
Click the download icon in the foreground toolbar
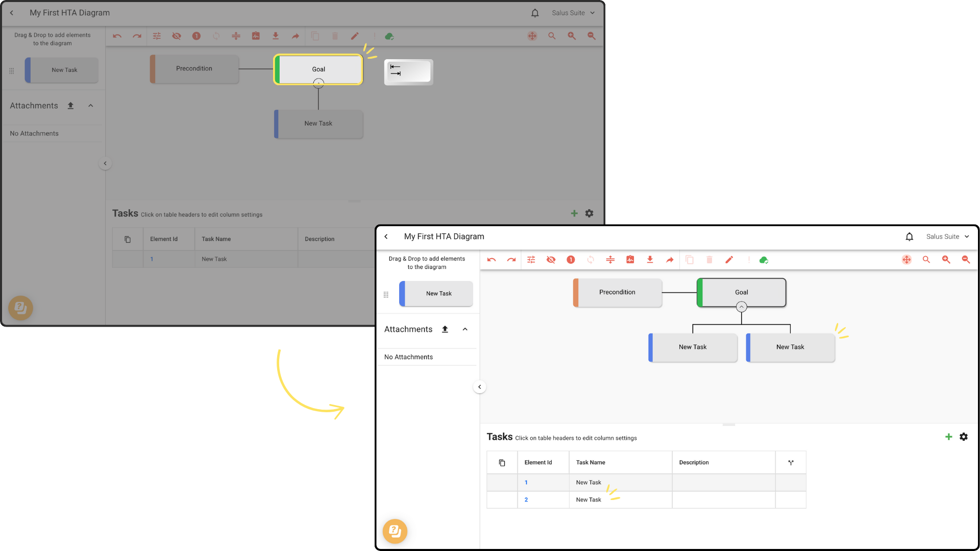[x=650, y=260]
